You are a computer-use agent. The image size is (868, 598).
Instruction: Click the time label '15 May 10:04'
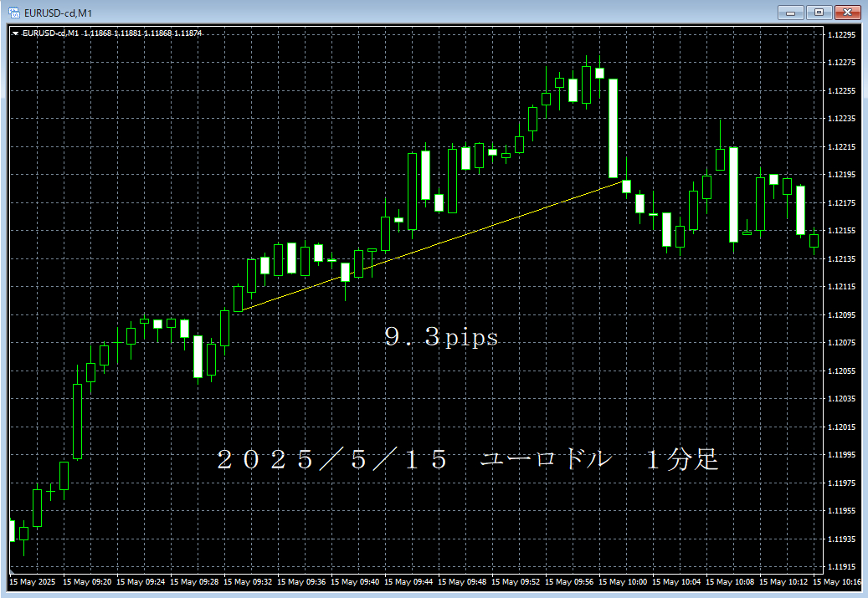[676, 582]
